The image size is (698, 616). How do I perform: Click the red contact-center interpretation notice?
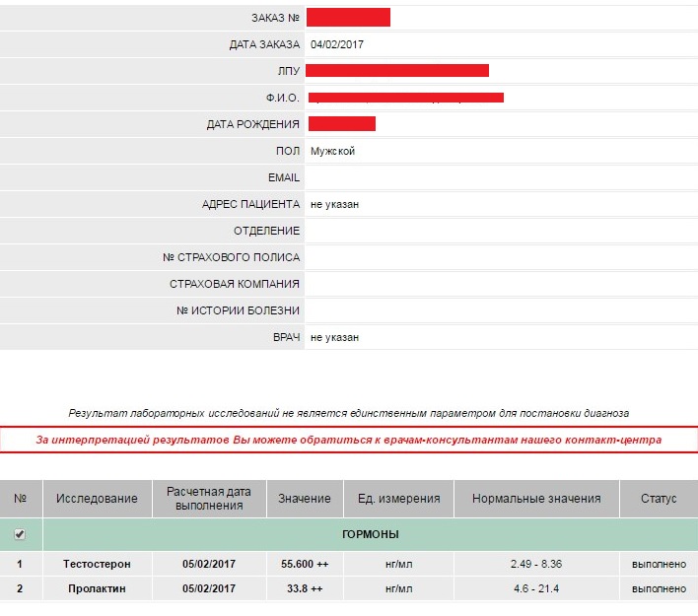point(349,440)
